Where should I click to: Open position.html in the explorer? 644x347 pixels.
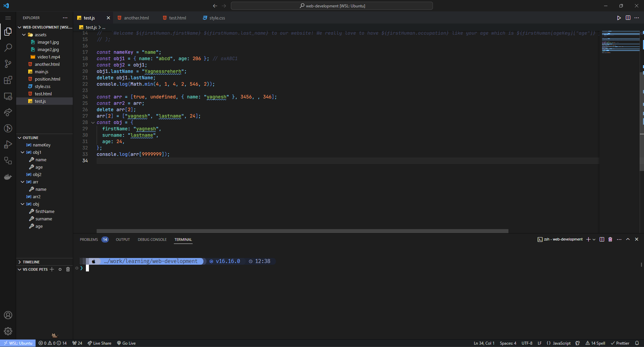point(44,79)
